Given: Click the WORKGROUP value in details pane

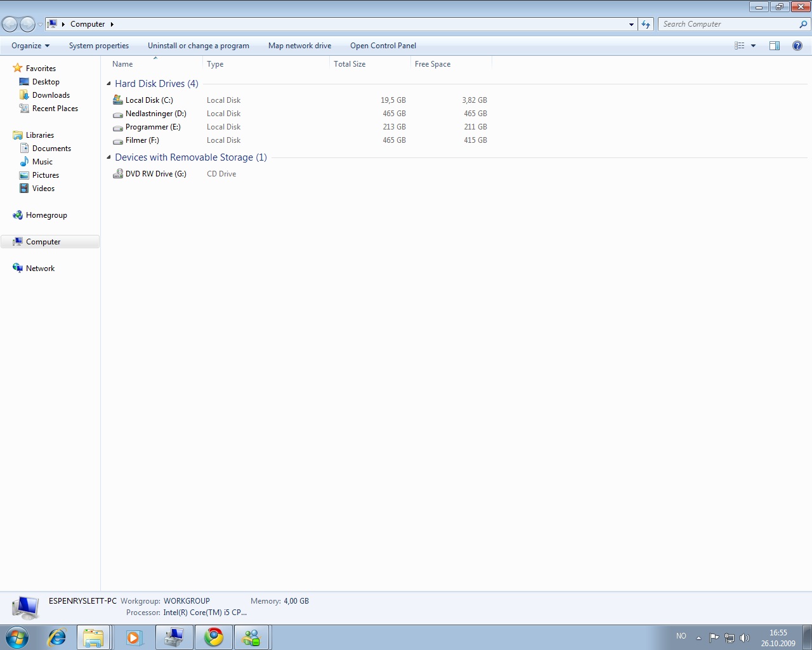Looking at the screenshot, I should (x=187, y=601).
